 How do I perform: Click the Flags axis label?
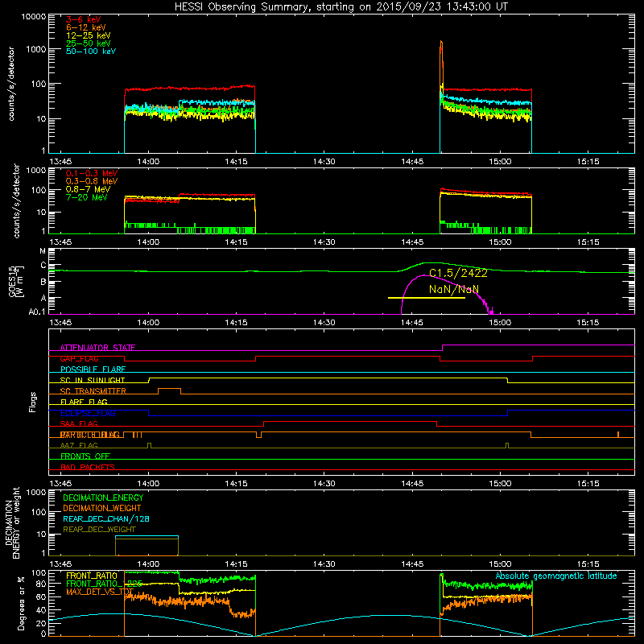(x=32, y=402)
